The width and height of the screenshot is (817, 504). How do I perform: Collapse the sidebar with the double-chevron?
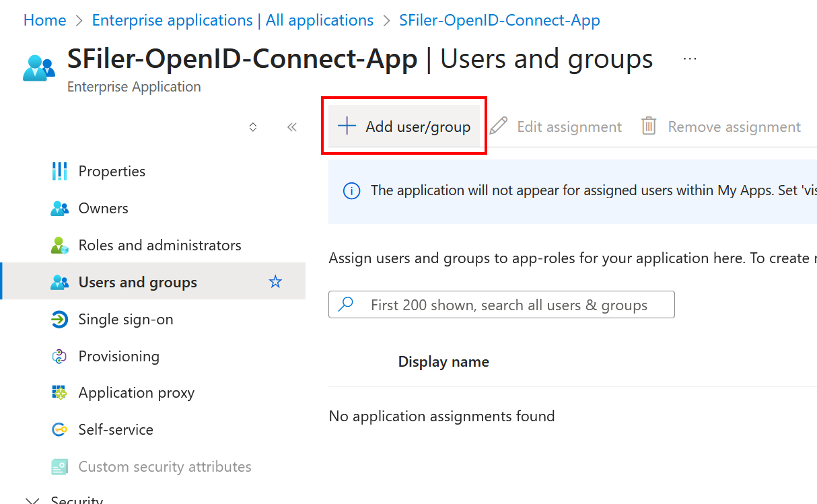tap(292, 126)
